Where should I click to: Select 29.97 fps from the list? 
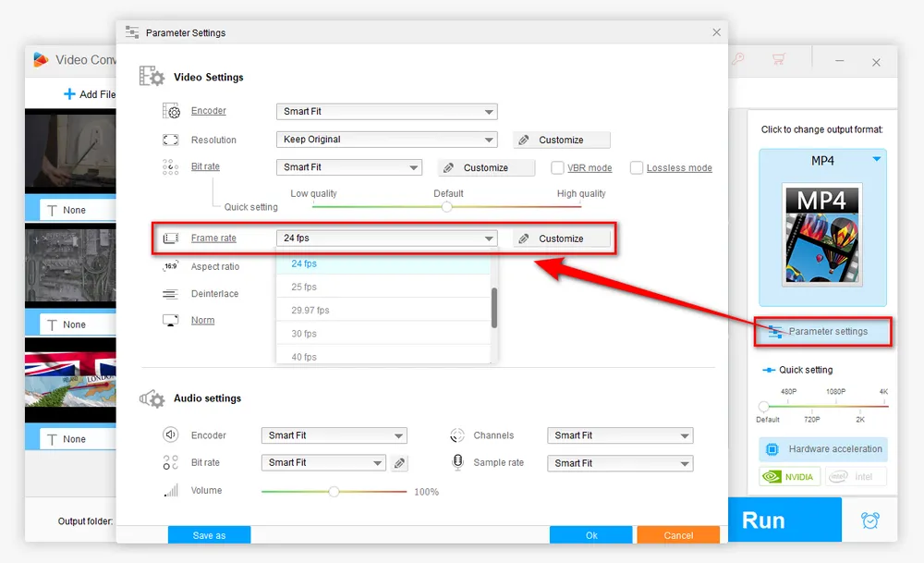click(310, 311)
